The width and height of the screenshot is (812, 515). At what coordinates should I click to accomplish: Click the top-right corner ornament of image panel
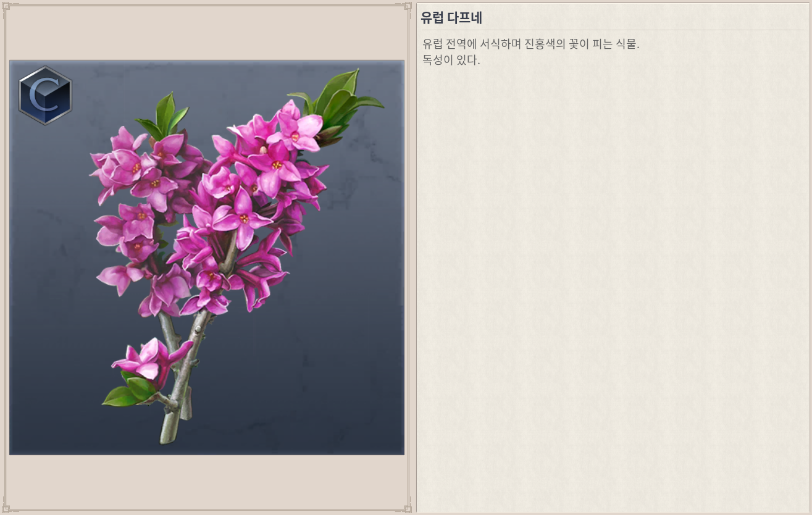[x=406, y=7]
